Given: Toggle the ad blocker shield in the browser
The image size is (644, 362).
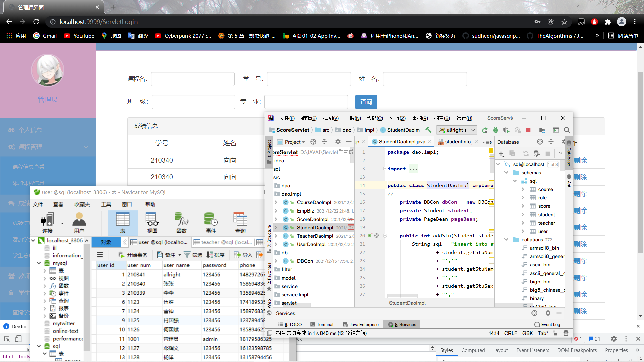Looking at the screenshot, I should 594,22.
